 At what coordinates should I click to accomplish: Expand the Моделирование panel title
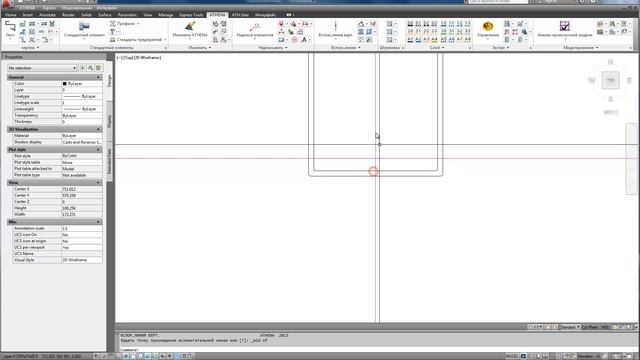click(580, 48)
